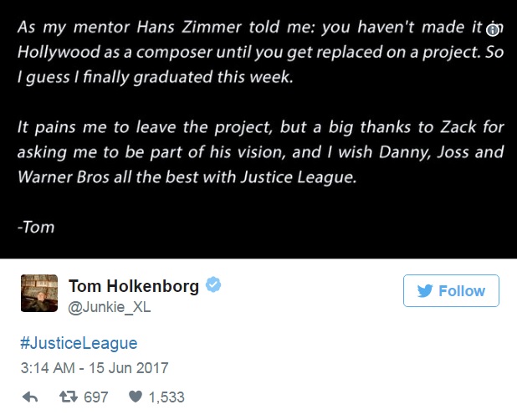Click the 697 retweet count
The image size is (517, 420).
[96, 397]
